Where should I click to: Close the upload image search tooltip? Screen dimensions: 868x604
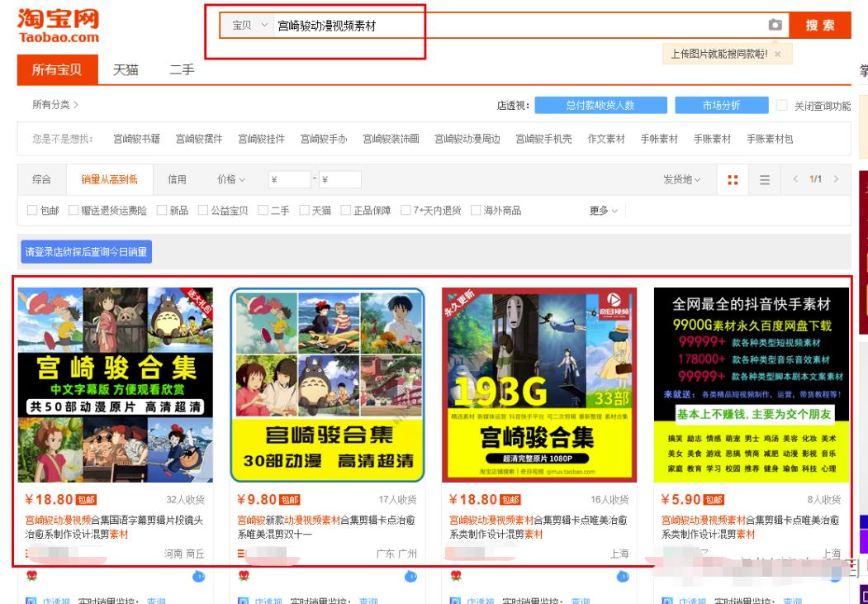point(778,55)
